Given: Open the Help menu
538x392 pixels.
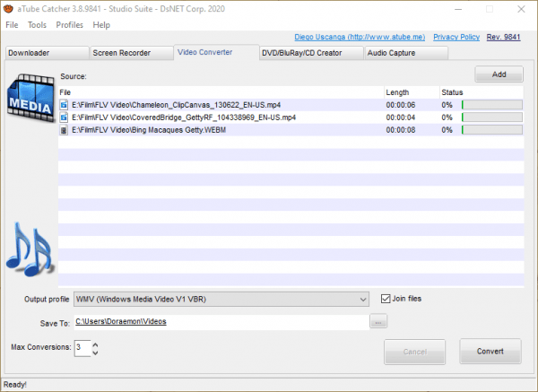Looking at the screenshot, I should coord(101,25).
